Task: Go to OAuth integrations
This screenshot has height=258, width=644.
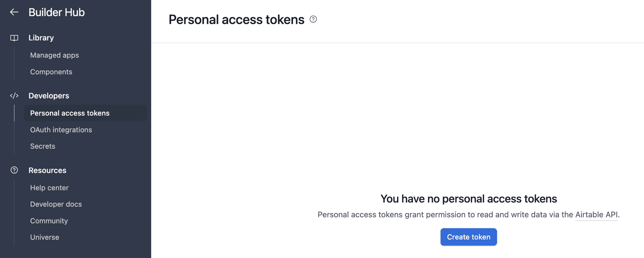Action: 61,130
